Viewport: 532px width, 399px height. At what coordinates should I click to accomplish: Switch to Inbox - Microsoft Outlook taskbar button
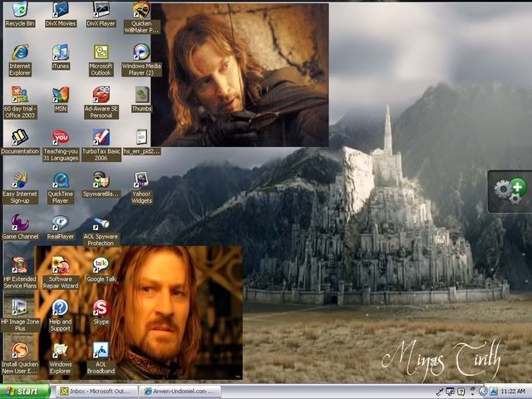coord(96,392)
